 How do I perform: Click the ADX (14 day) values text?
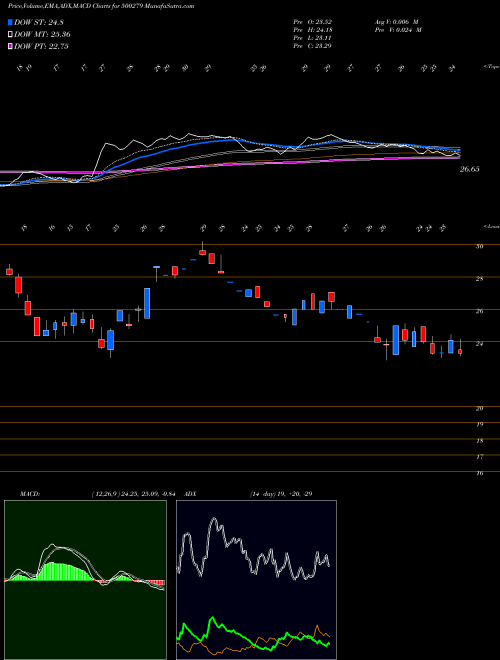click(281, 494)
